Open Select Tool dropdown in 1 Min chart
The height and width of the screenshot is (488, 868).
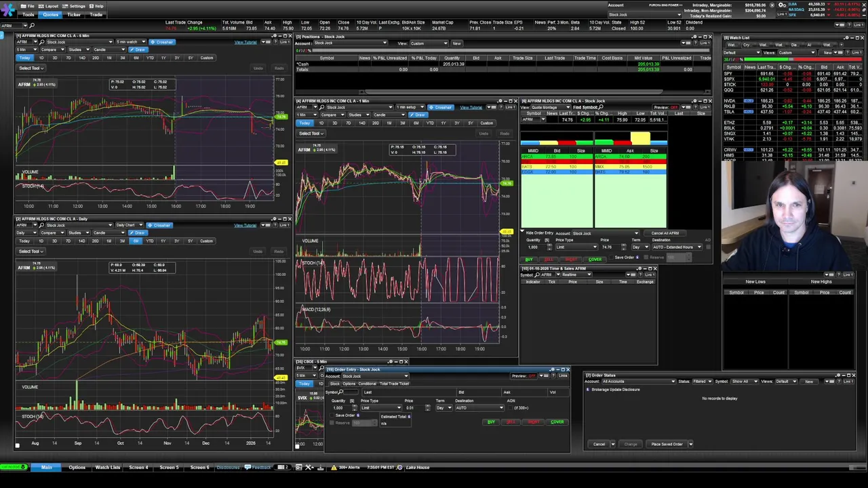[x=312, y=134]
